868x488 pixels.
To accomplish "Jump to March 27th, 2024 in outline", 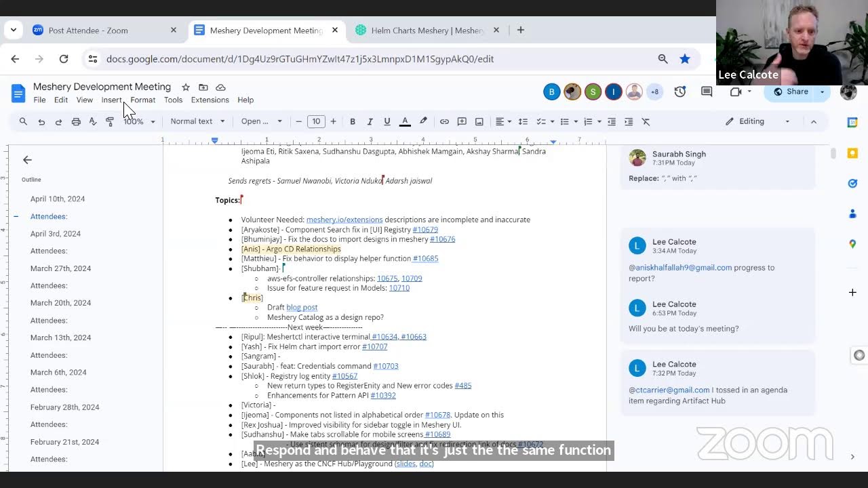I will pos(60,268).
